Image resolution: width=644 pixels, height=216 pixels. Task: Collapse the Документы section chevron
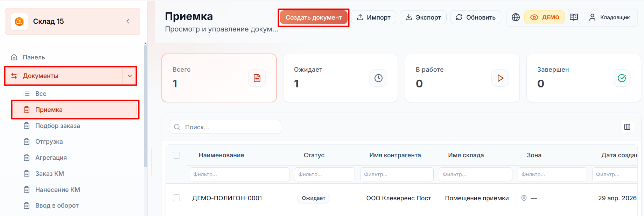tap(130, 76)
